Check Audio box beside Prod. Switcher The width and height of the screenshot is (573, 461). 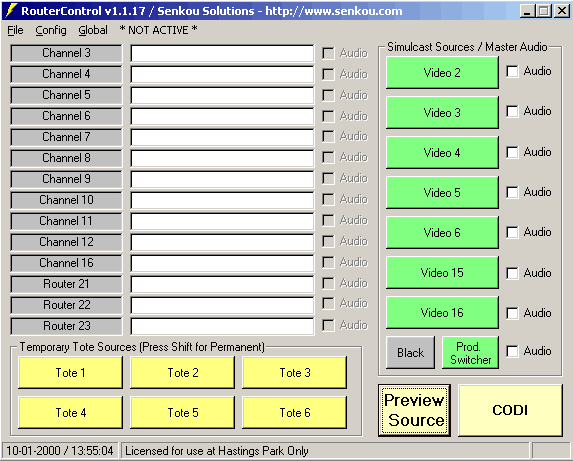point(512,351)
